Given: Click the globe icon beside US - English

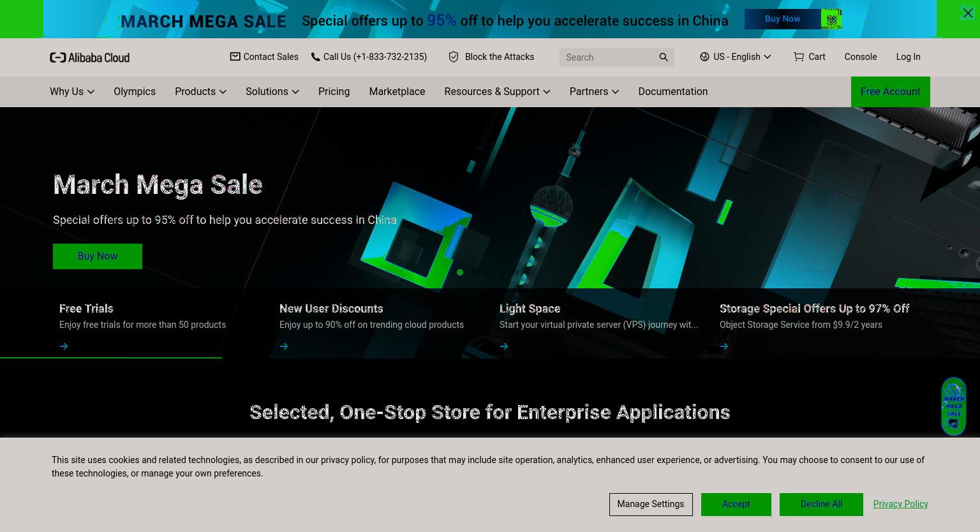Looking at the screenshot, I should tap(704, 57).
